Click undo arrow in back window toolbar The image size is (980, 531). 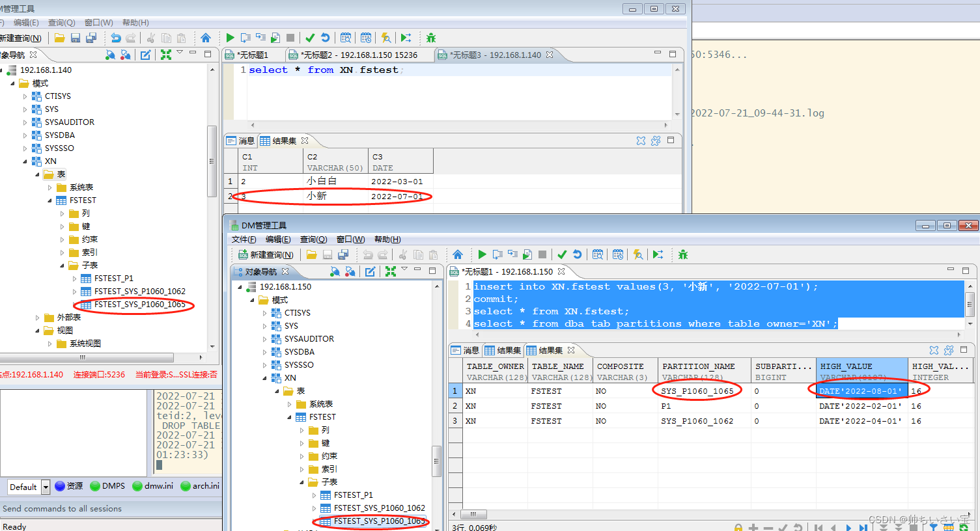point(116,38)
